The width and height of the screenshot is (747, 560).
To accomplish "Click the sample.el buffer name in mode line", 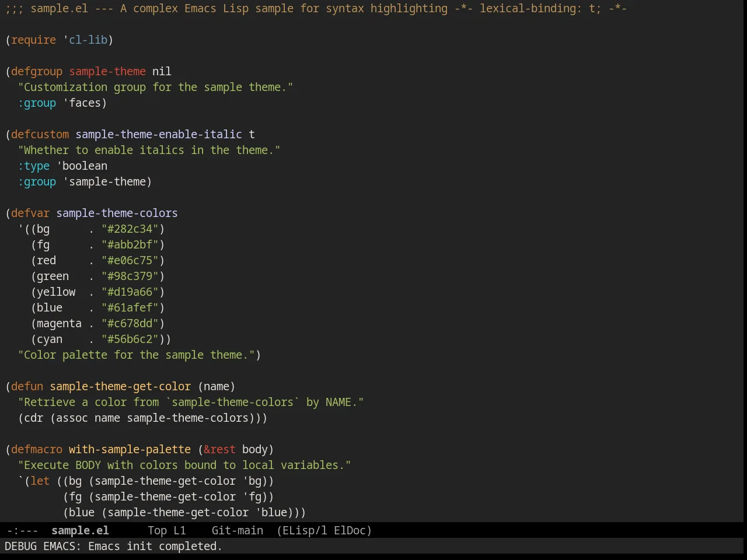I will coord(80,530).
